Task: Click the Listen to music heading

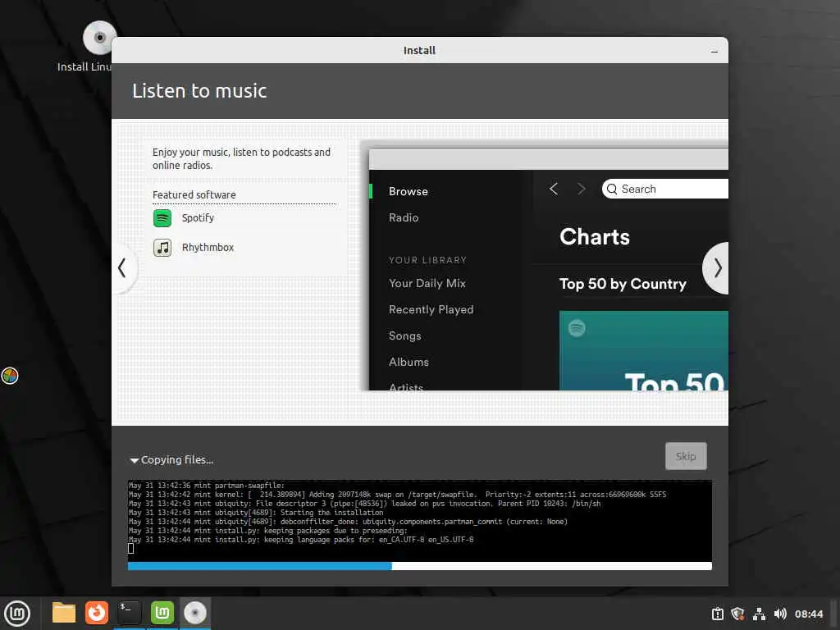Action: [x=199, y=91]
